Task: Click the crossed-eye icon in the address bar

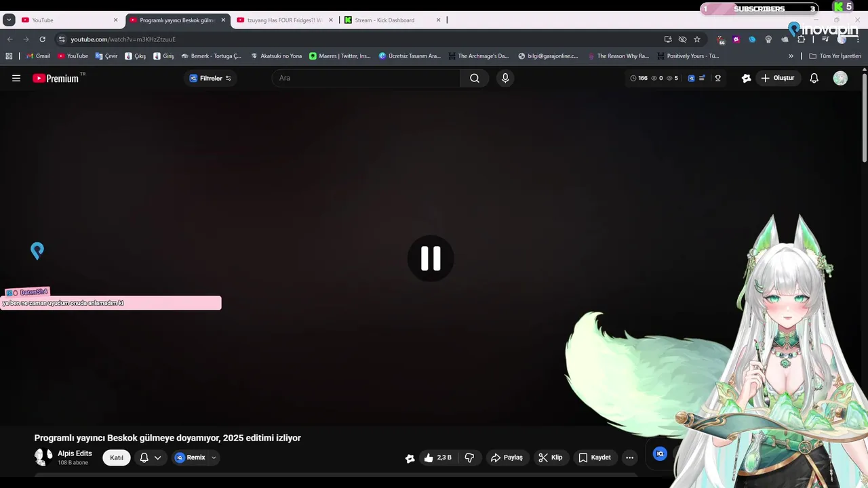Action: click(x=682, y=39)
